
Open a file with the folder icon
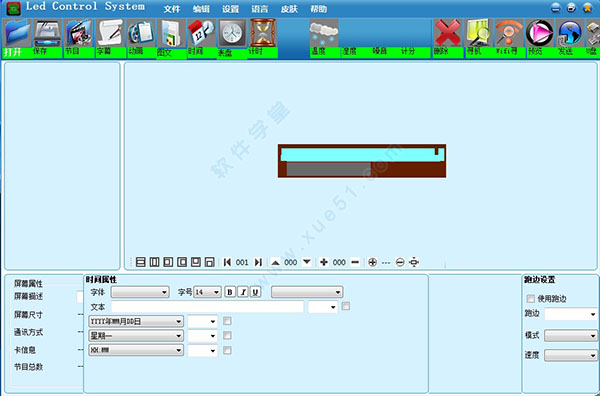point(17,34)
